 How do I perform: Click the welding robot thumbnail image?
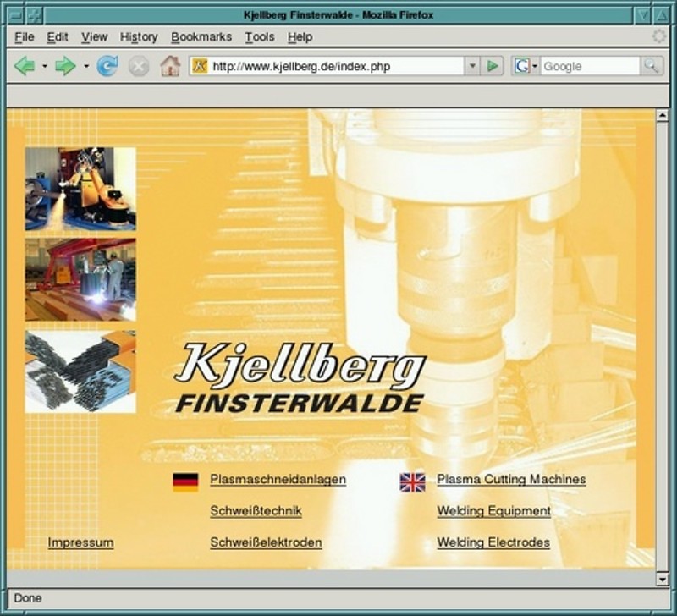pos(80,189)
